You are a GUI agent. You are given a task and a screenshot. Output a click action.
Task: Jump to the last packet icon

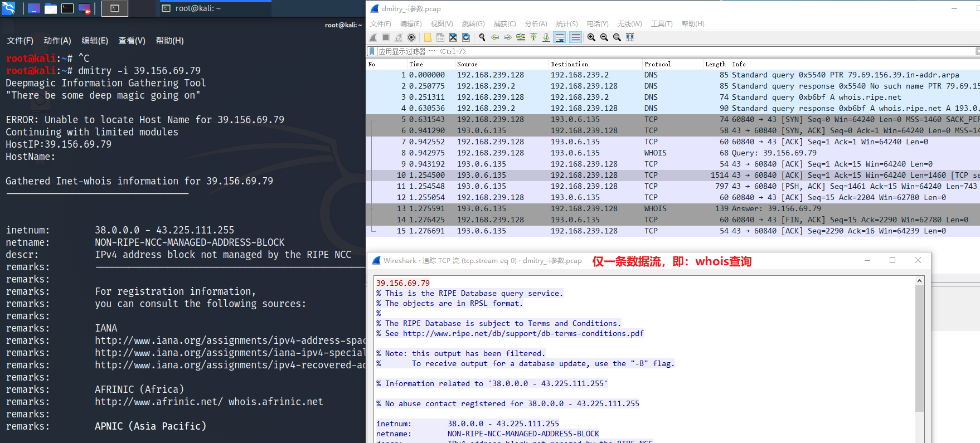(546, 37)
